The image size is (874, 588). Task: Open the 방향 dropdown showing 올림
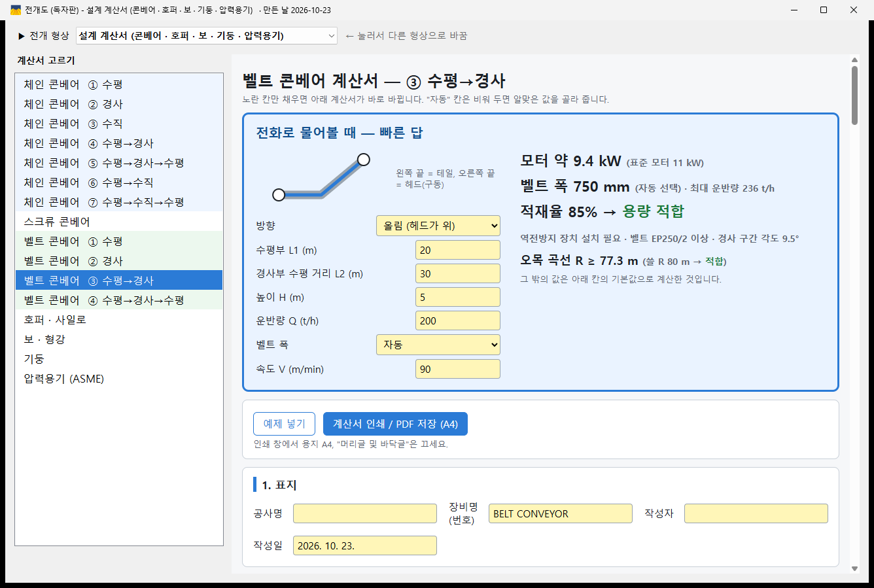pos(438,226)
